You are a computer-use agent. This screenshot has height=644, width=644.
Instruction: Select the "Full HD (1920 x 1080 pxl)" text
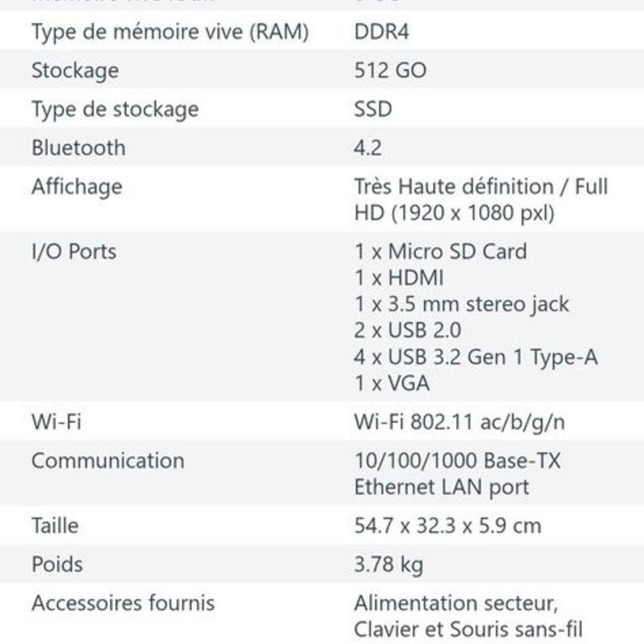pyautogui.click(x=454, y=213)
